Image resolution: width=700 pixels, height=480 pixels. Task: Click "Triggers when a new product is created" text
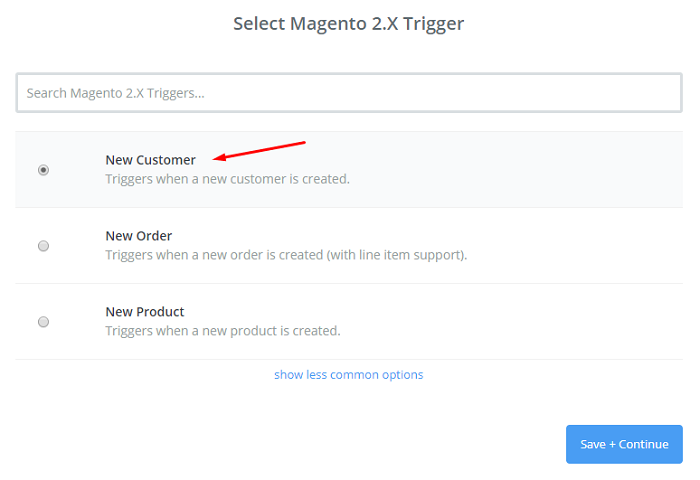coord(223,331)
